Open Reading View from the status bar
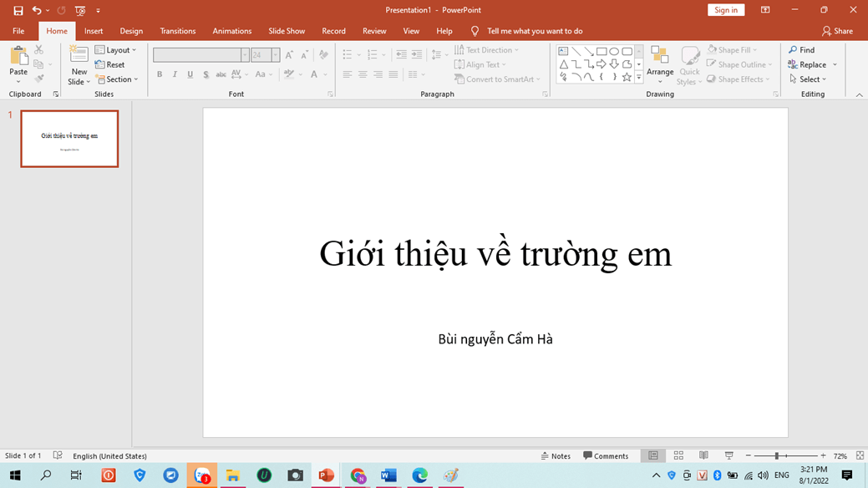 (703, 455)
